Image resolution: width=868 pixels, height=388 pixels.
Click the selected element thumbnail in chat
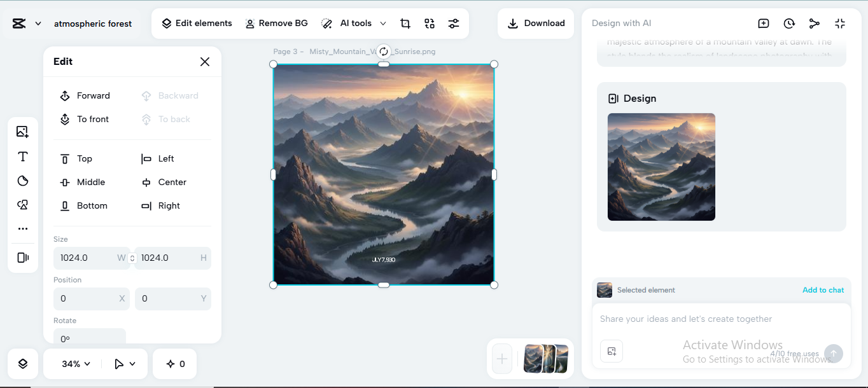[x=605, y=290]
